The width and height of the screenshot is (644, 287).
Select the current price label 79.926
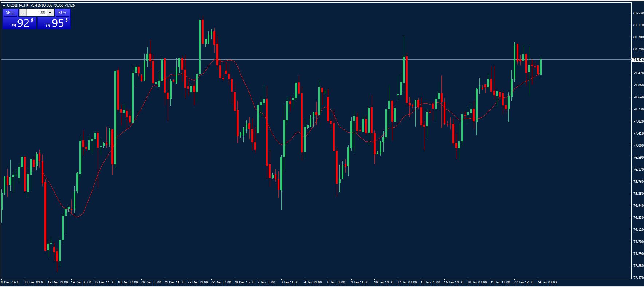pos(638,59)
